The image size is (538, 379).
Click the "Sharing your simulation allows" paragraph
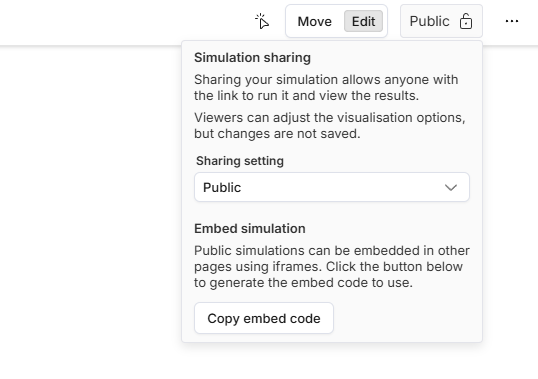[x=326, y=87]
